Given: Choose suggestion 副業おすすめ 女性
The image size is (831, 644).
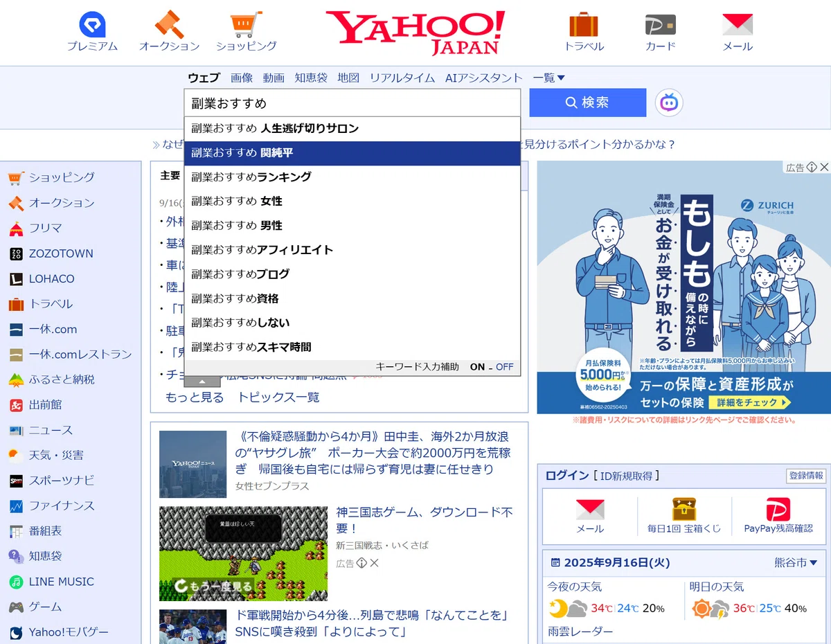Looking at the screenshot, I should [352, 202].
